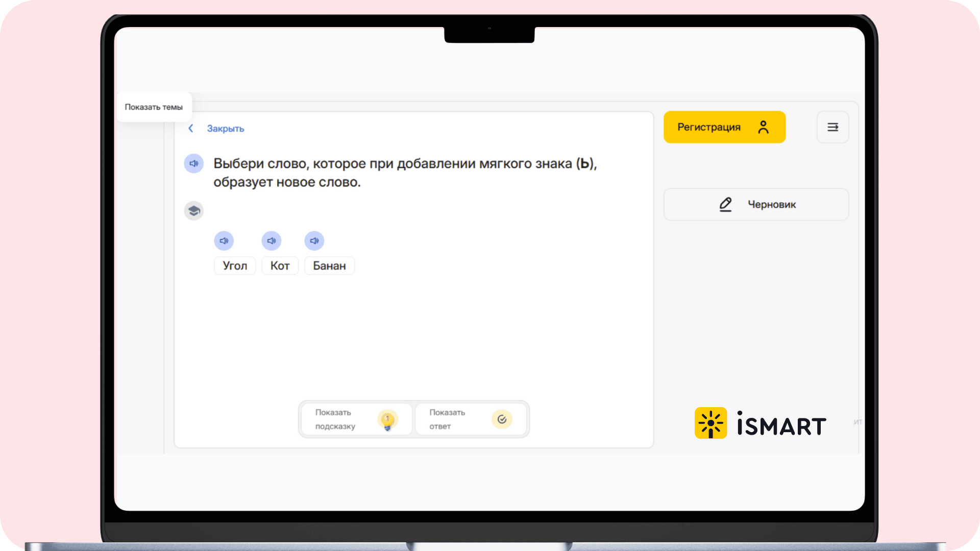The height and width of the screenshot is (551, 980).
Task: Play audio for word Банан
Action: [314, 241]
